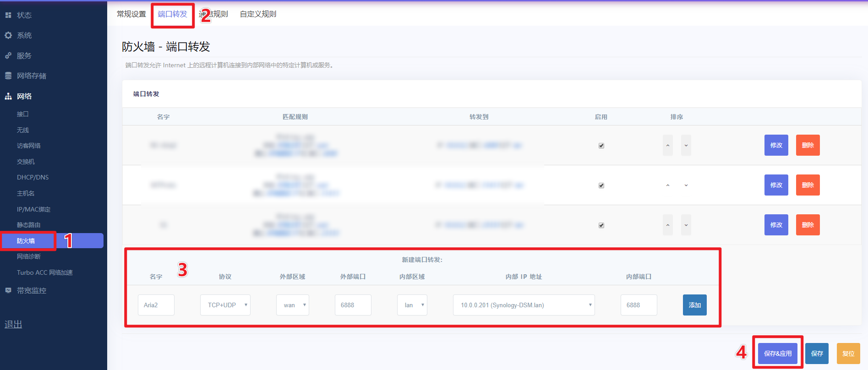Open the lan internal zone dropdown
The image size is (868, 370).
[412, 305]
